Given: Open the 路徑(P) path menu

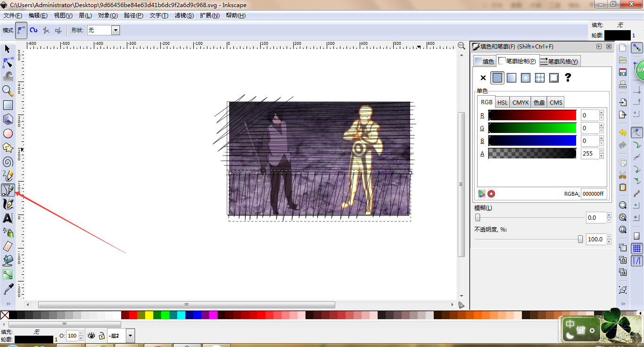Looking at the screenshot, I should pyautogui.click(x=133, y=16).
